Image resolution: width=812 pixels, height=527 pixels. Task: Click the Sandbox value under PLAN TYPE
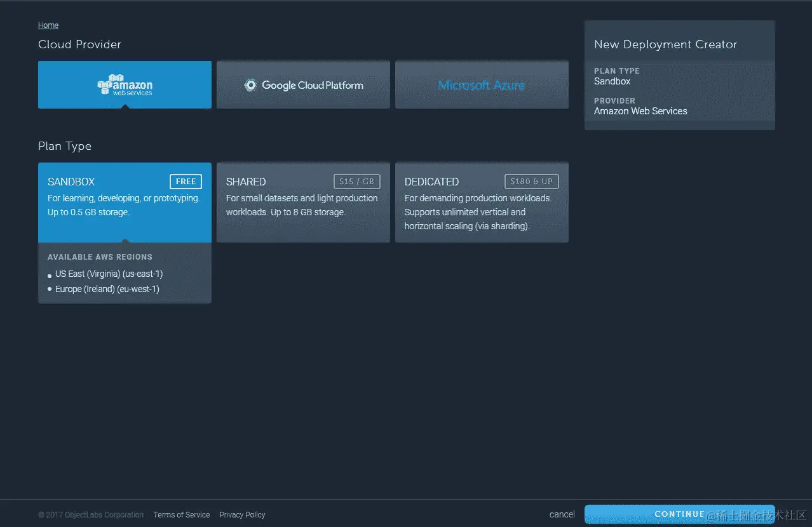(612, 81)
